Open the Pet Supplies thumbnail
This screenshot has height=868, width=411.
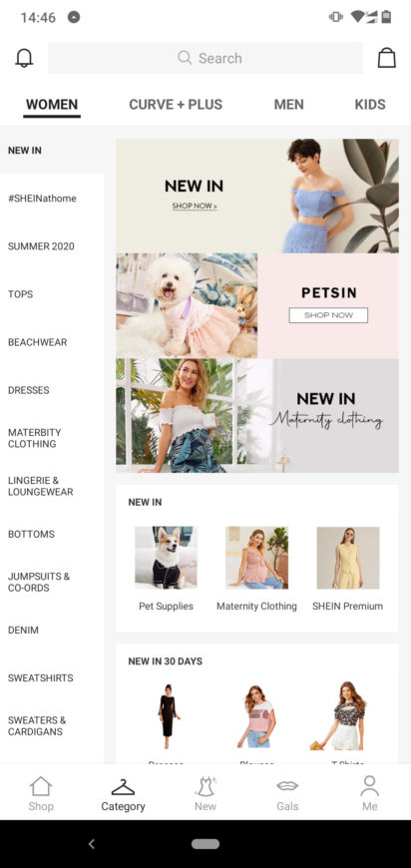166,558
